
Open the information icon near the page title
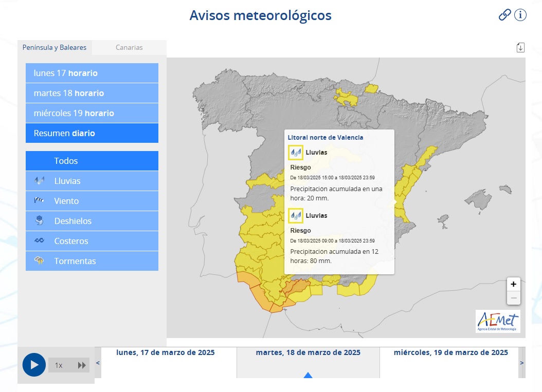(520, 15)
